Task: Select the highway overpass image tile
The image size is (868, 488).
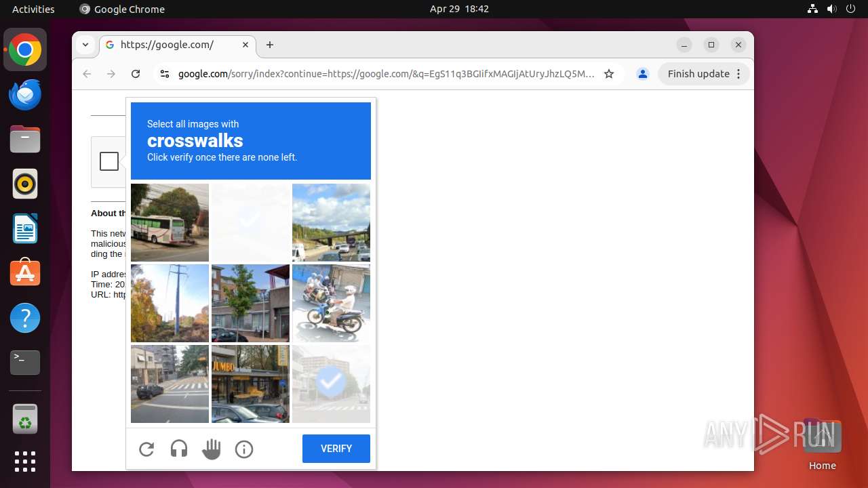Action: click(x=331, y=222)
